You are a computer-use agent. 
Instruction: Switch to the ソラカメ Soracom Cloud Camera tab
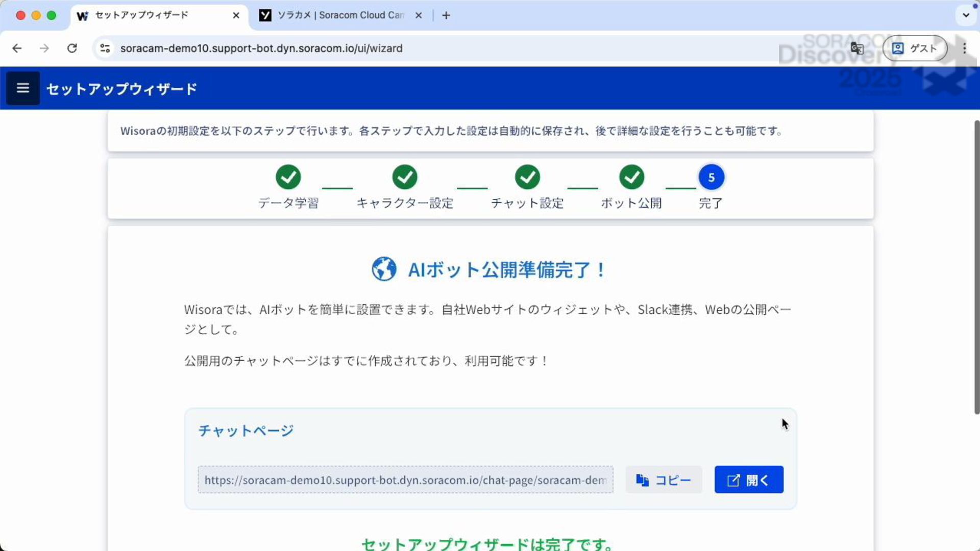click(x=341, y=15)
